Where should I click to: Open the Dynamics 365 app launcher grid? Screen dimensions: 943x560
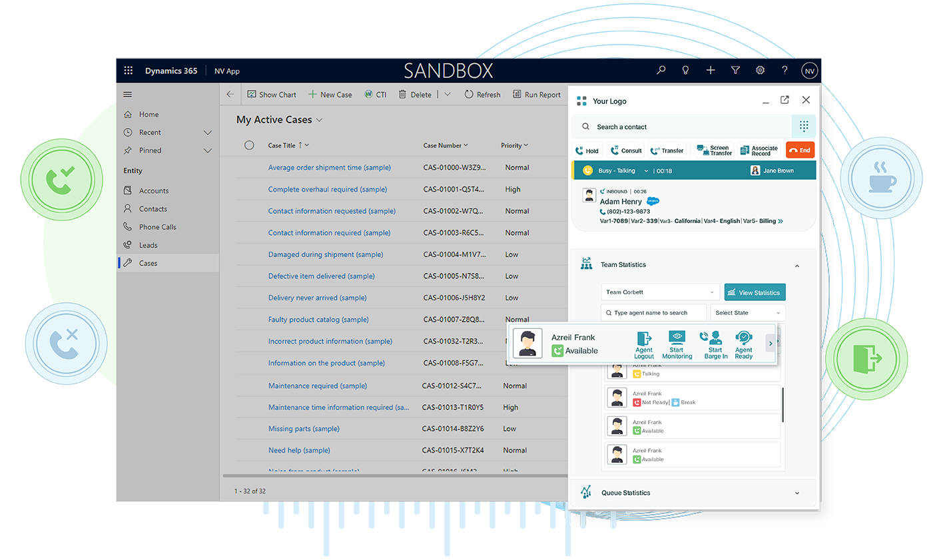tap(129, 71)
